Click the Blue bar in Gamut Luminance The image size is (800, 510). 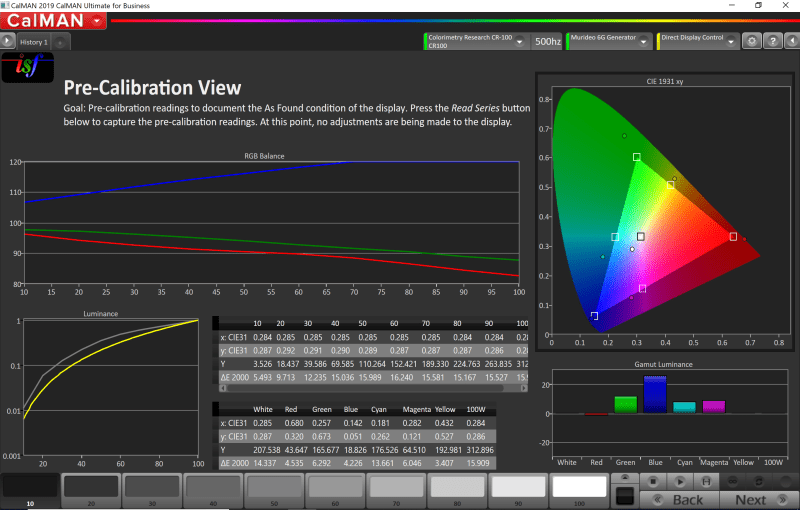(x=655, y=394)
